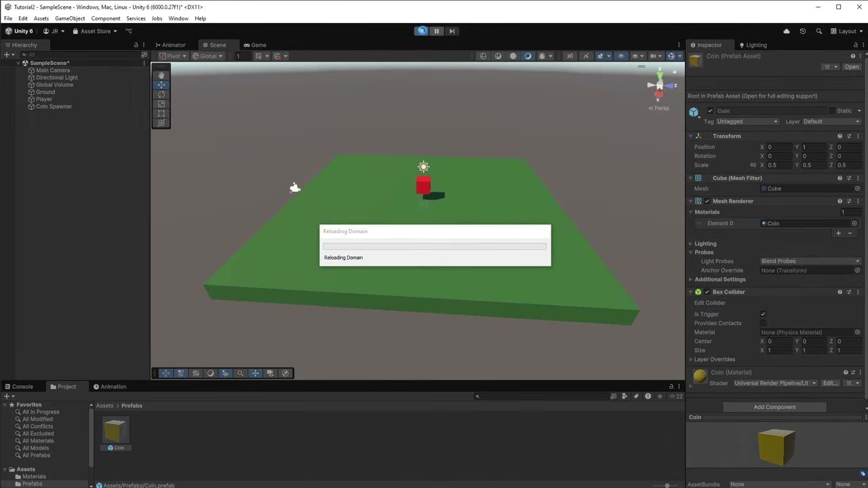
Task: Select the Move tool in scene toolbar
Action: pyautogui.click(x=161, y=85)
